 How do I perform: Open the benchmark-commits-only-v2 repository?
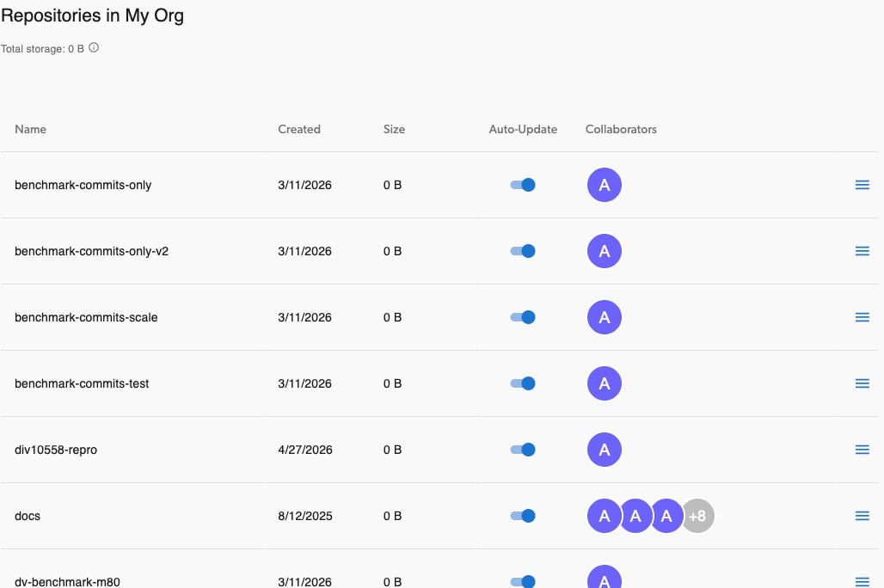91,251
